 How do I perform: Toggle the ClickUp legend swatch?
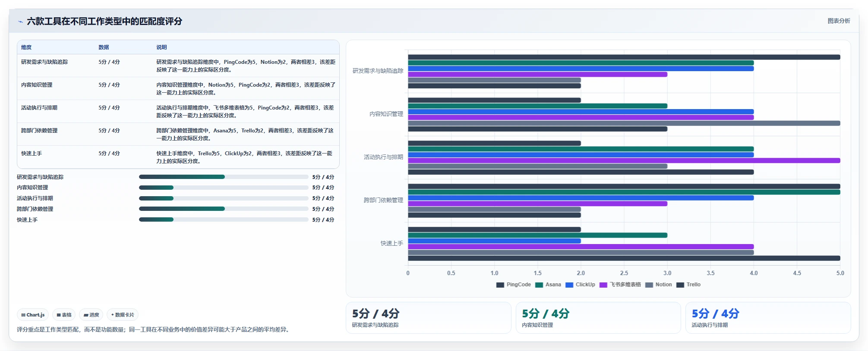[x=569, y=285]
